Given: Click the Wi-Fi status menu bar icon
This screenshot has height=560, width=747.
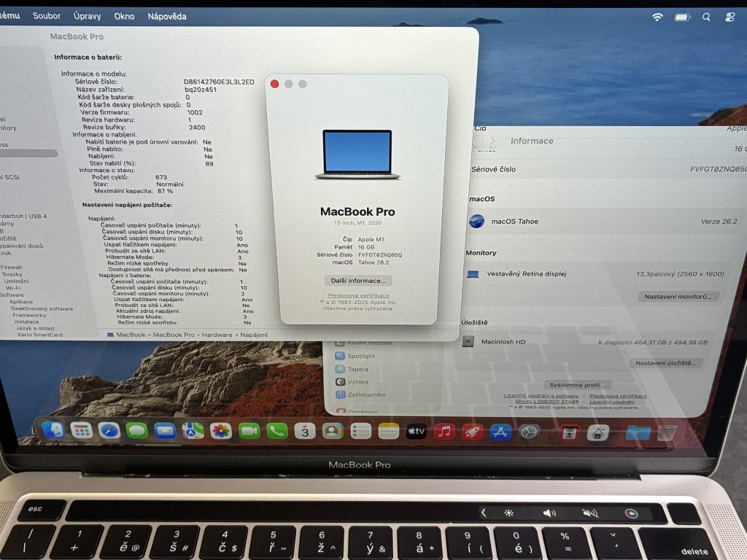Looking at the screenshot, I should click(657, 17).
